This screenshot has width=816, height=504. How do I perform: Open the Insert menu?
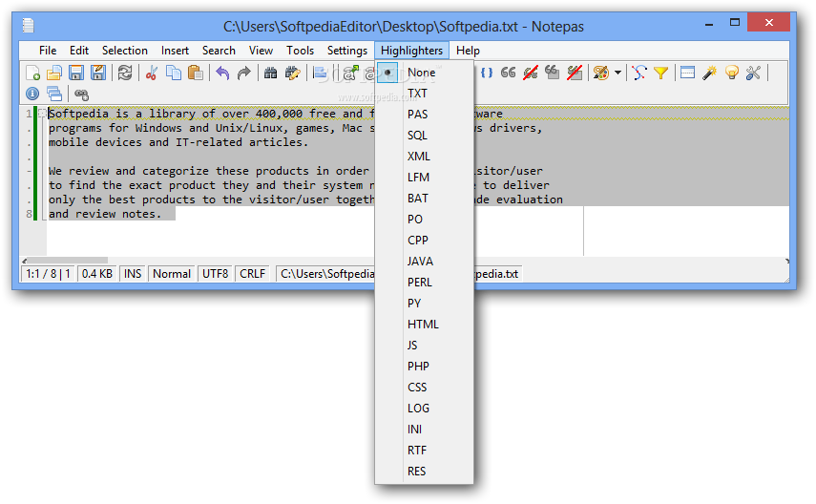point(175,51)
